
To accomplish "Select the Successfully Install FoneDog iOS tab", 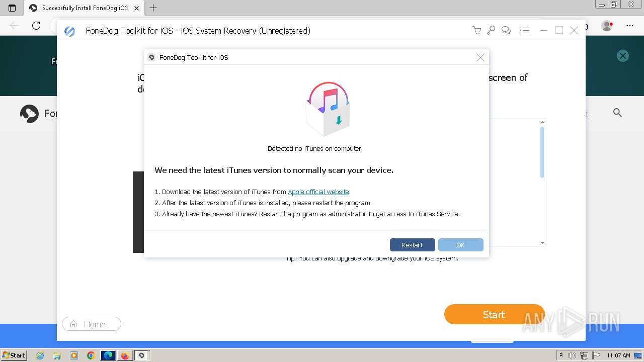I will (x=84, y=8).
